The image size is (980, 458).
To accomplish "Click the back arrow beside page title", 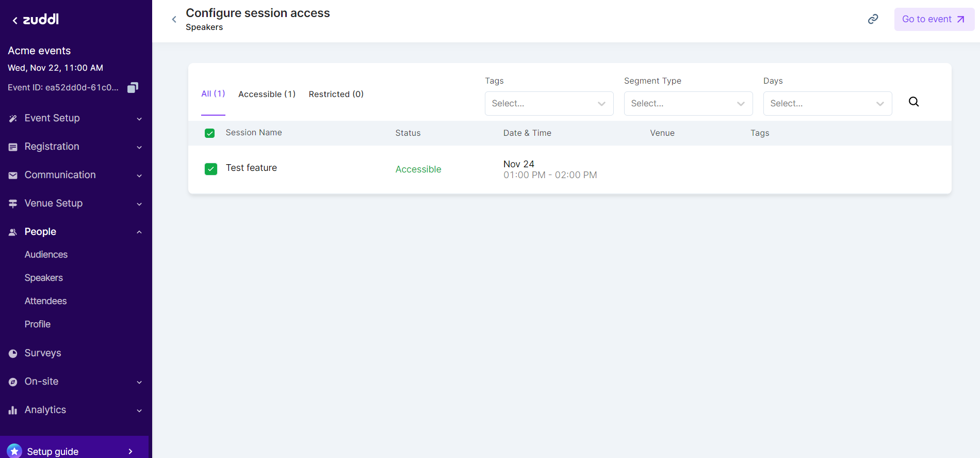I will (174, 20).
